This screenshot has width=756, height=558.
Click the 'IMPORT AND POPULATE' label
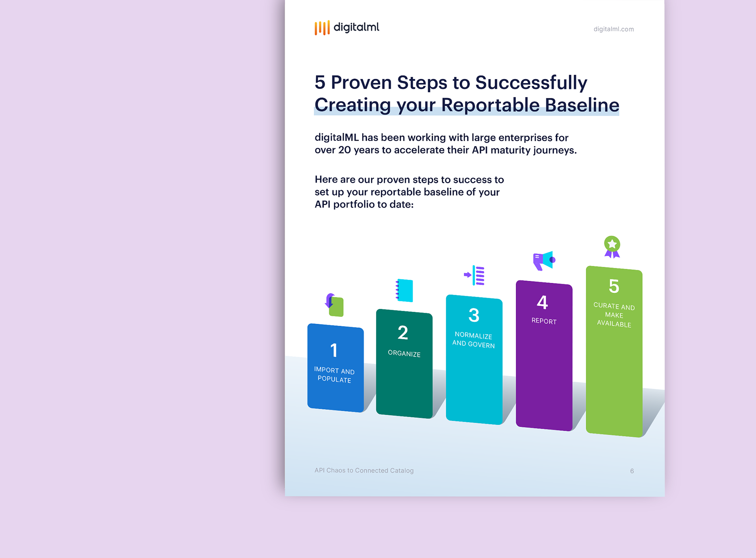(334, 375)
